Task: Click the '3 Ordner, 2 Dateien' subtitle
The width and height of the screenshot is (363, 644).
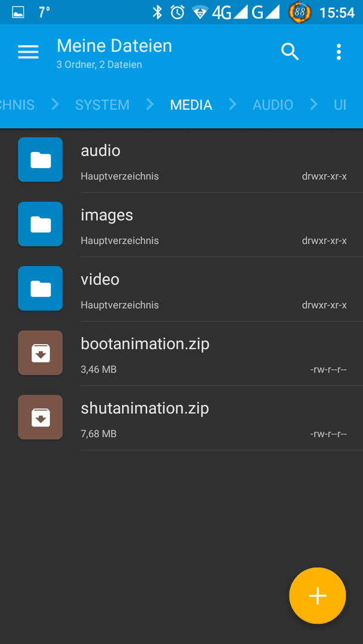Action: (x=100, y=64)
